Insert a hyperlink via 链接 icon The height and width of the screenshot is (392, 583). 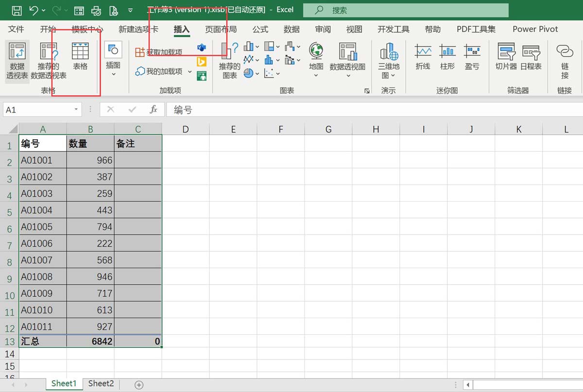[x=564, y=58]
